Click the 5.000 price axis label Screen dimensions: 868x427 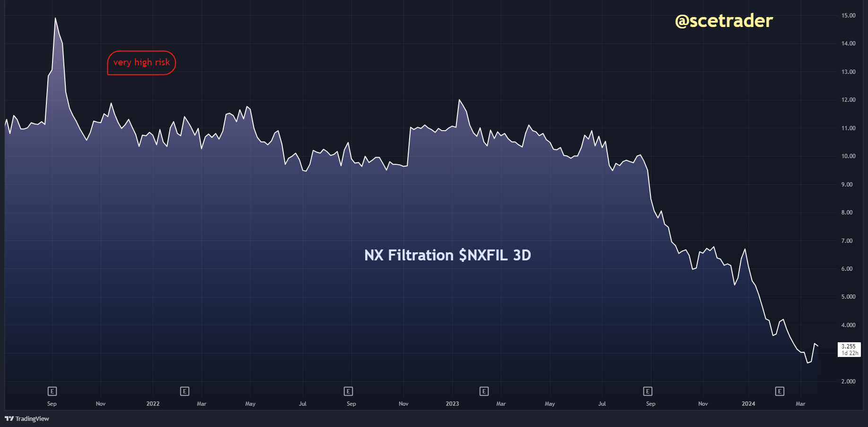pos(849,297)
